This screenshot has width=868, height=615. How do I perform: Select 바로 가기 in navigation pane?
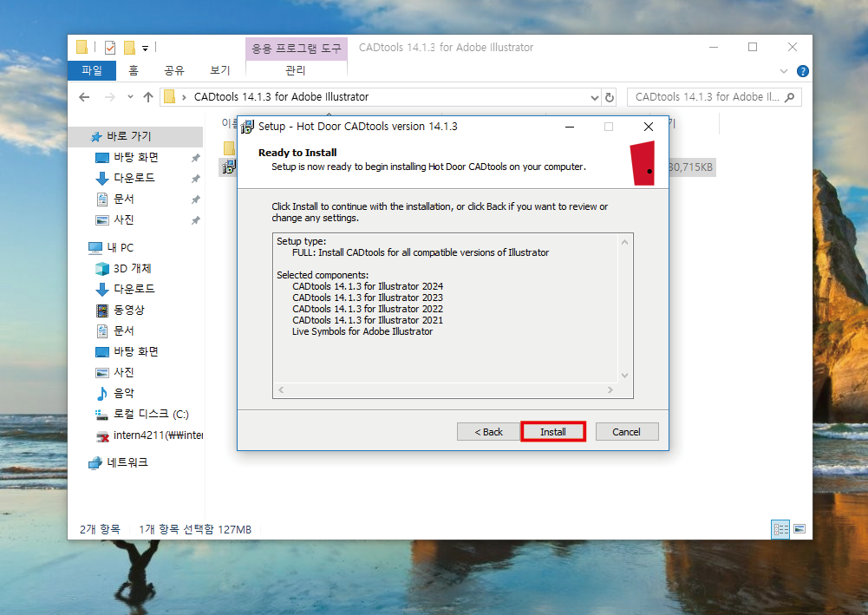pos(135,136)
